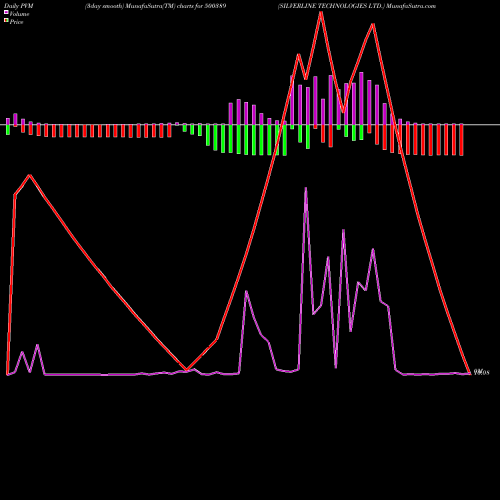
Task: Select the 'Price' legend label
Action: 16,22
